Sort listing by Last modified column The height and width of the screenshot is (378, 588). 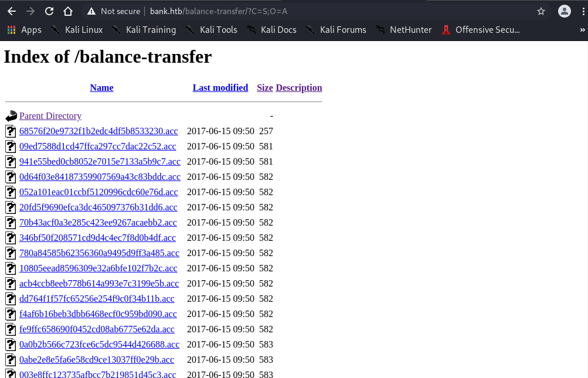click(x=220, y=88)
